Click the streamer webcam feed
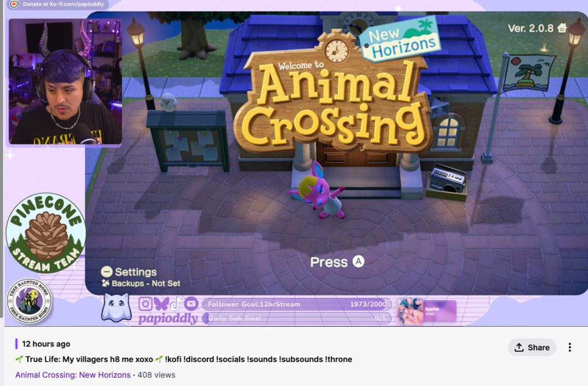This screenshot has height=386, width=588. (x=65, y=81)
